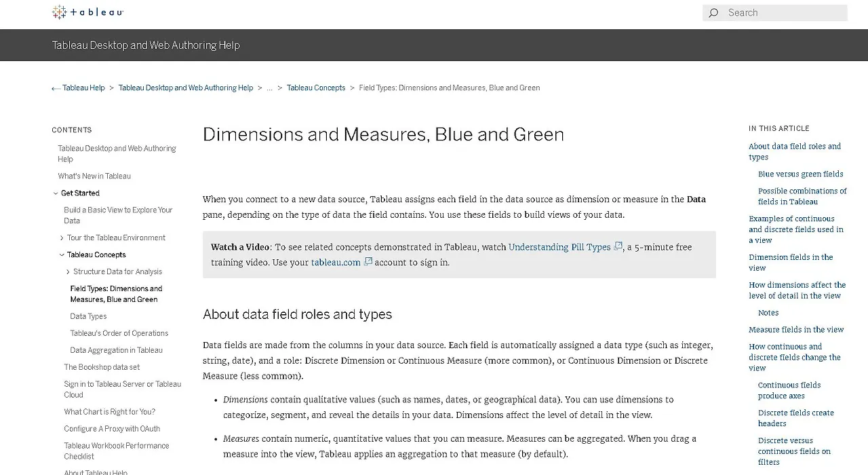Jump to Continuous fields produce axes
The height and width of the screenshot is (475, 868).
pos(789,391)
